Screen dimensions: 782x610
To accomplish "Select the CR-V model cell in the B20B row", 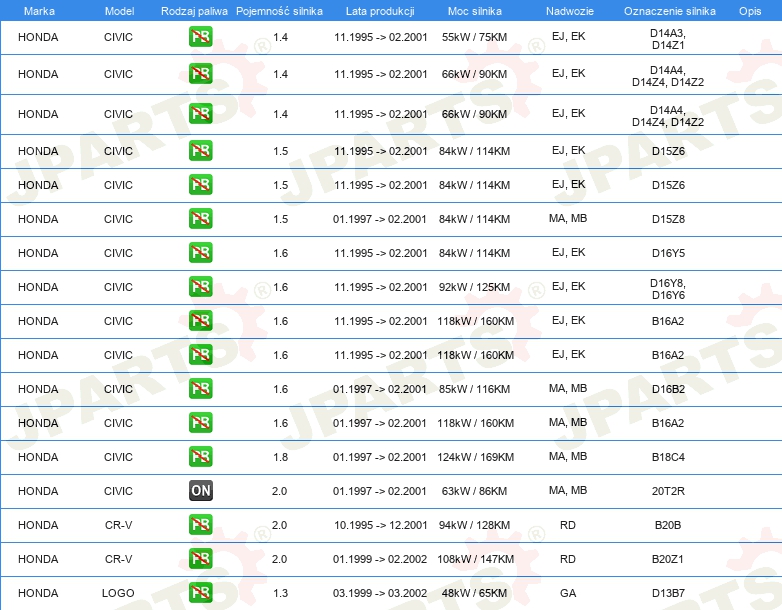I will (118, 525).
